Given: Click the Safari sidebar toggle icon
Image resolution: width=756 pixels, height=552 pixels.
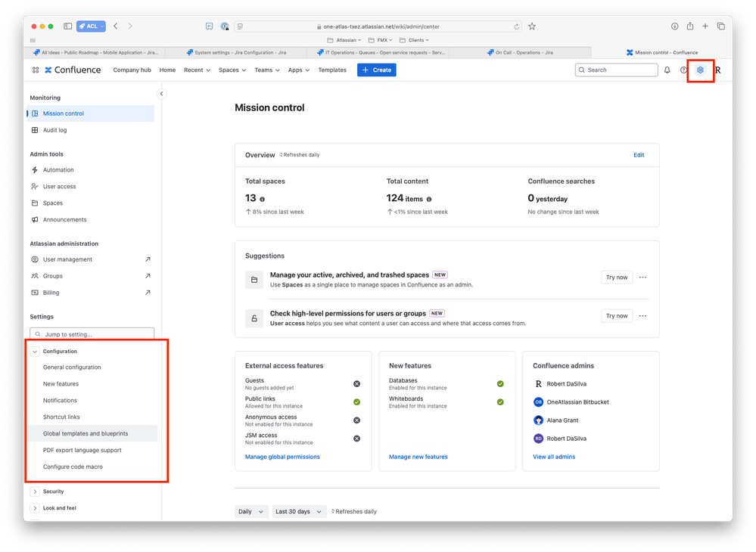Looking at the screenshot, I should (x=68, y=26).
